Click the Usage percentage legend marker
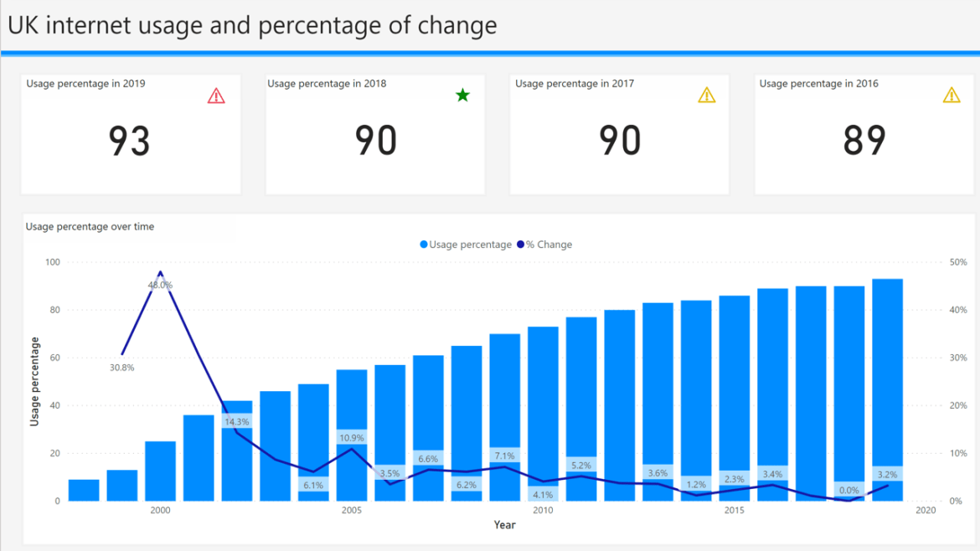The image size is (980, 551). [424, 245]
